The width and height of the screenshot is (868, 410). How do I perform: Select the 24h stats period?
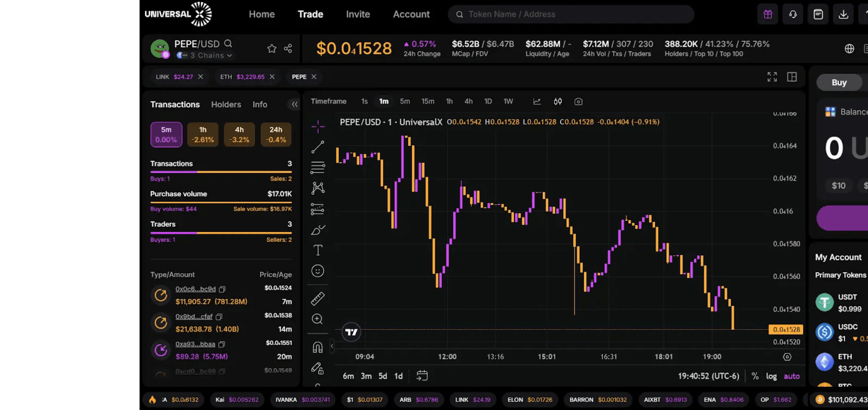pyautogui.click(x=276, y=134)
